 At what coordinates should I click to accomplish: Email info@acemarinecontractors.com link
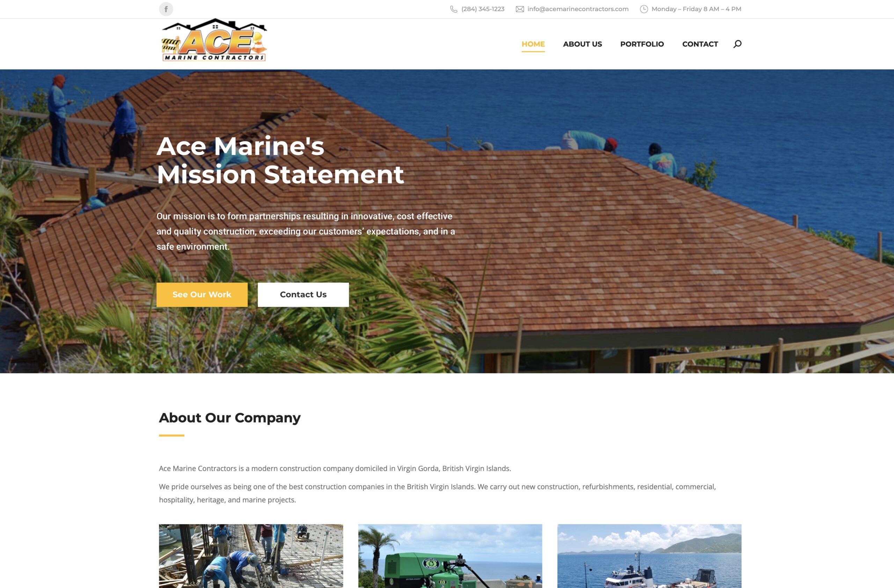[x=578, y=9]
